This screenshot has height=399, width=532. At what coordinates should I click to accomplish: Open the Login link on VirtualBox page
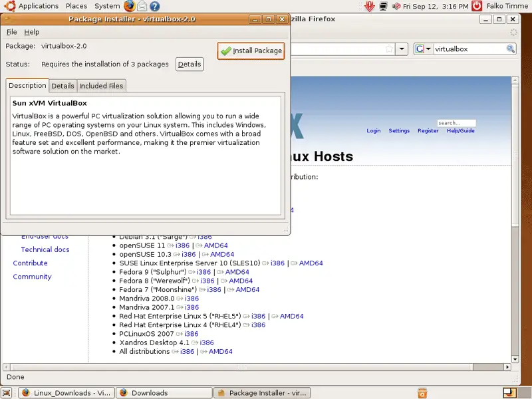(x=373, y=130)
